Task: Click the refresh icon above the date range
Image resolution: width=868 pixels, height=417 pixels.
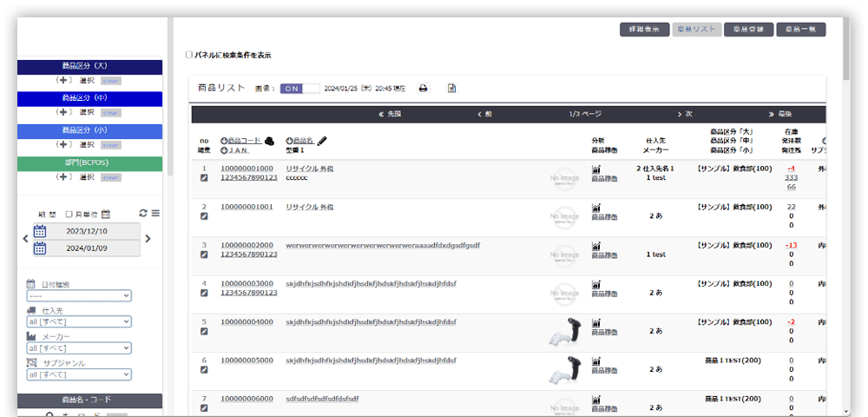Action: [x=143, y=213]
